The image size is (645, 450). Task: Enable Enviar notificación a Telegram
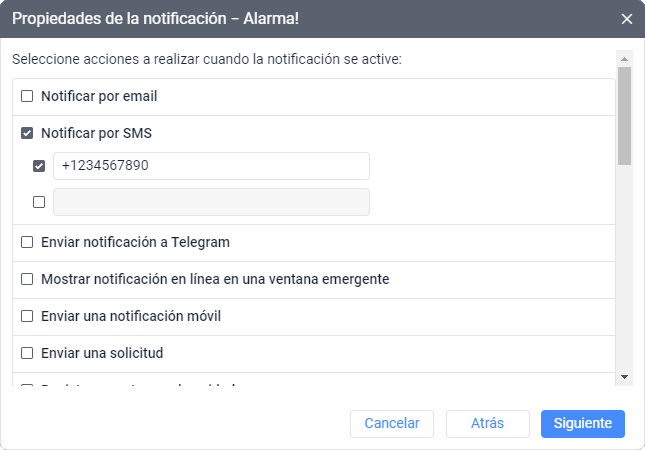point(27,242)
